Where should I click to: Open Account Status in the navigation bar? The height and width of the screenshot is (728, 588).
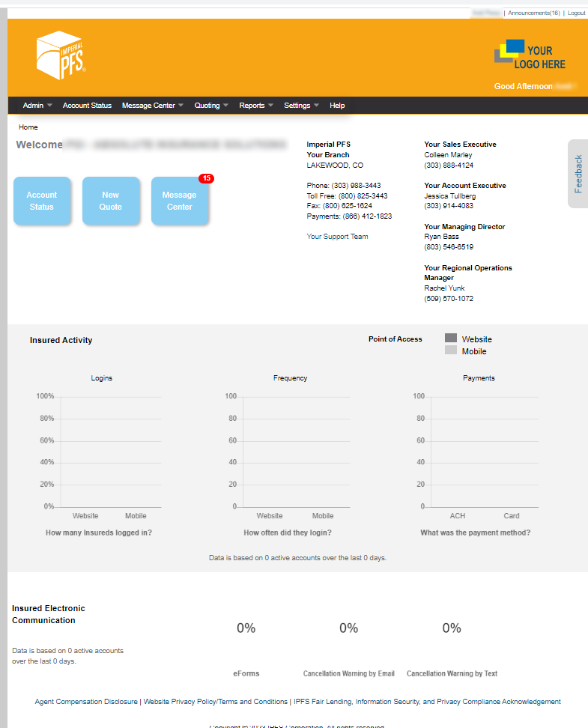coord(87,106)
